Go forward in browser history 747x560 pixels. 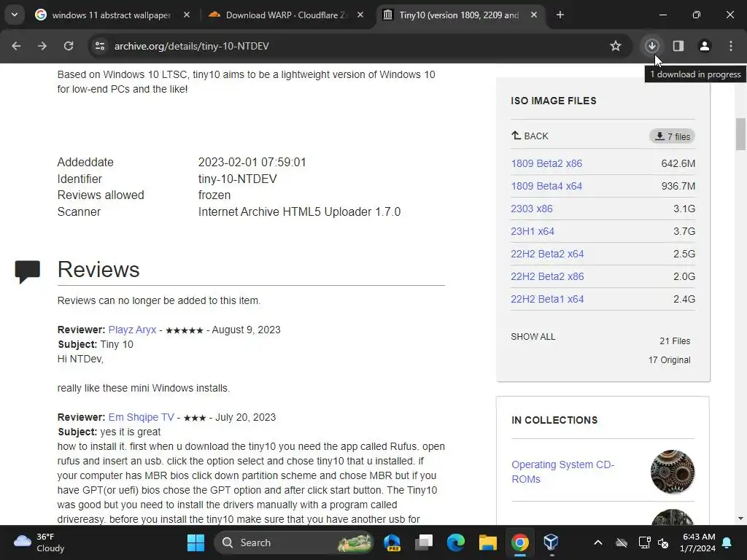pos(42,46)
